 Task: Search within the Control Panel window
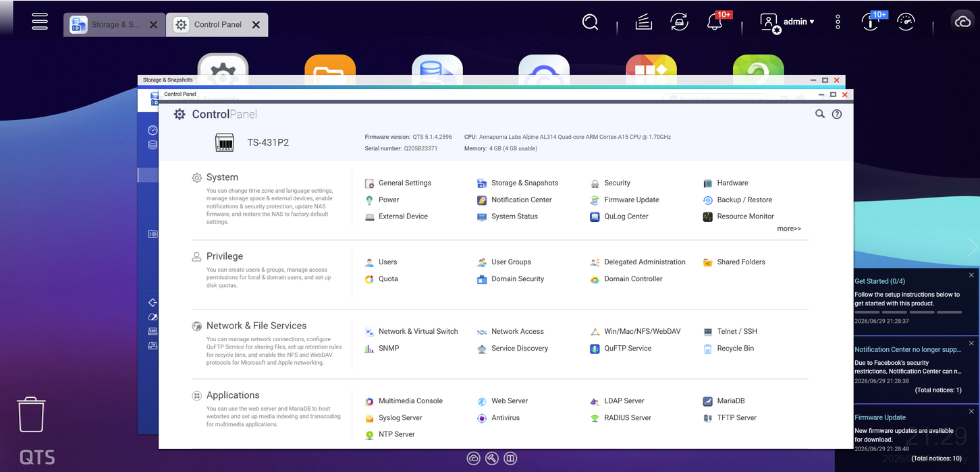(820, 114)
